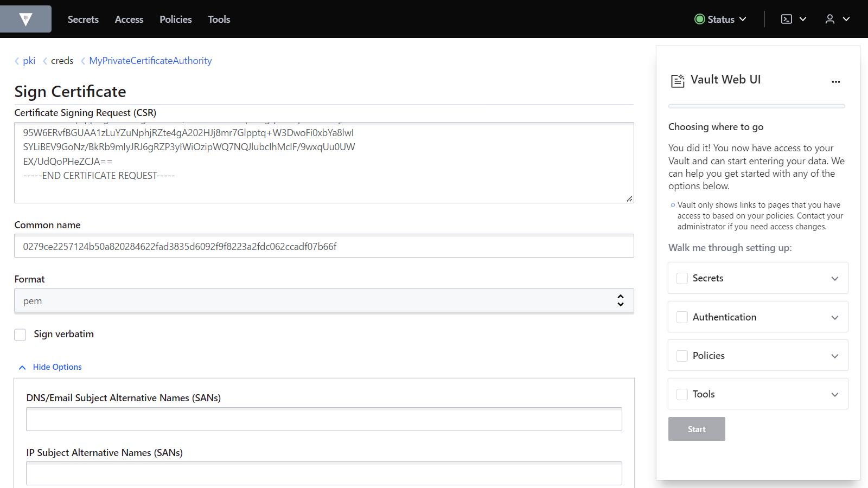Click the IP Subject Alternative Names field
The height and width of the screenshot is (488, 868).
tap(324, 473)
